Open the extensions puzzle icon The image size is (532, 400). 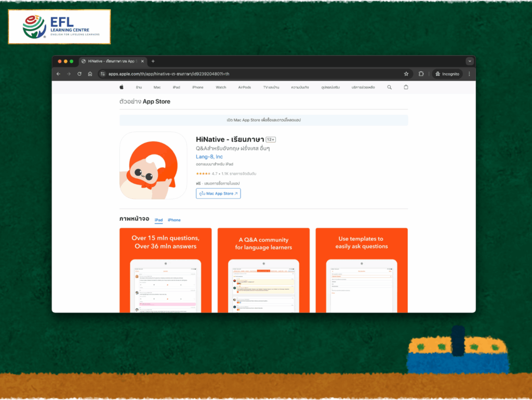click(421, 74)
